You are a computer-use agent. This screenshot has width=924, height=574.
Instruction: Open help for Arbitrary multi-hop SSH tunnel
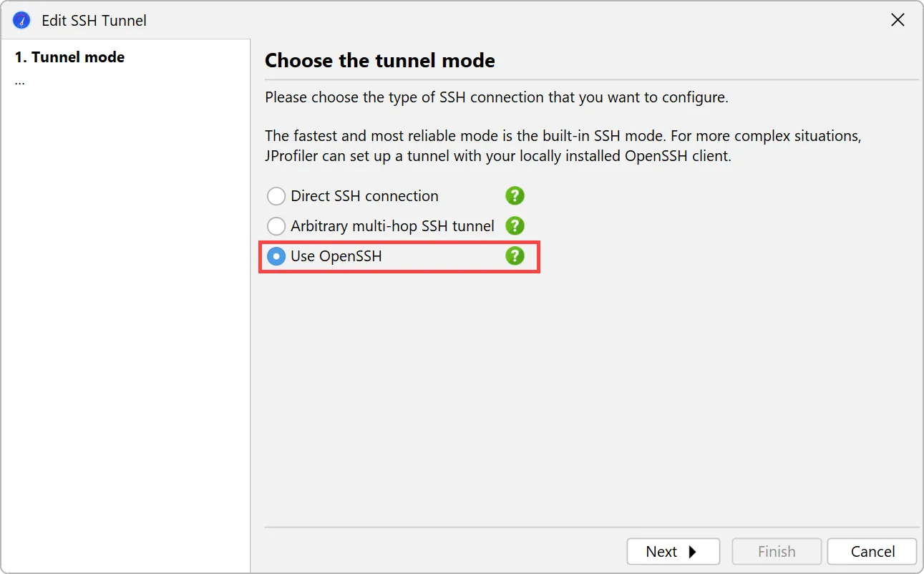pyautogui.click(x=515, y=226)
